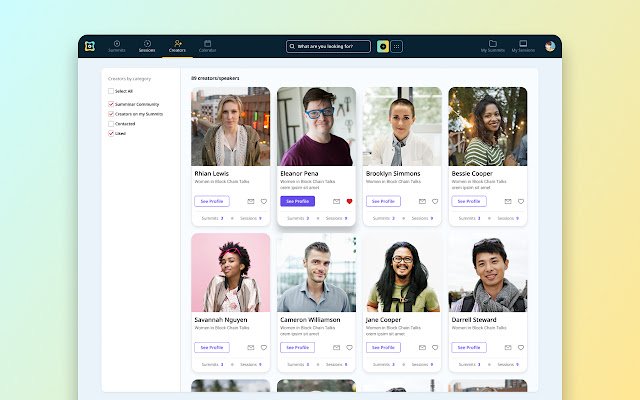Message Cameron Williamson via envelope icon
Image resolution: width=640 pixels, height=400 pixels.
336,347
